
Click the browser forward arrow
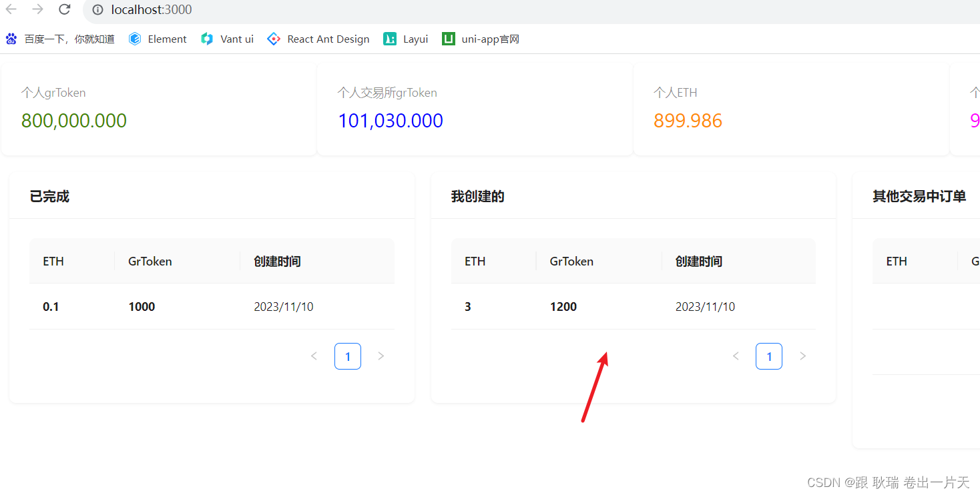38,9
